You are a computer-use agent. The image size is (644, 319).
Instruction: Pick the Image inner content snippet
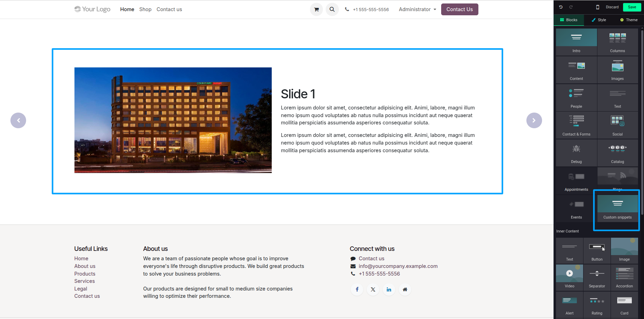[625, 251]
